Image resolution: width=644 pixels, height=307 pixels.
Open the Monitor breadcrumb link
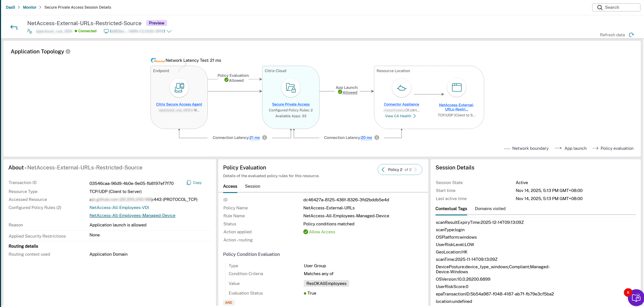coord(30,7)
